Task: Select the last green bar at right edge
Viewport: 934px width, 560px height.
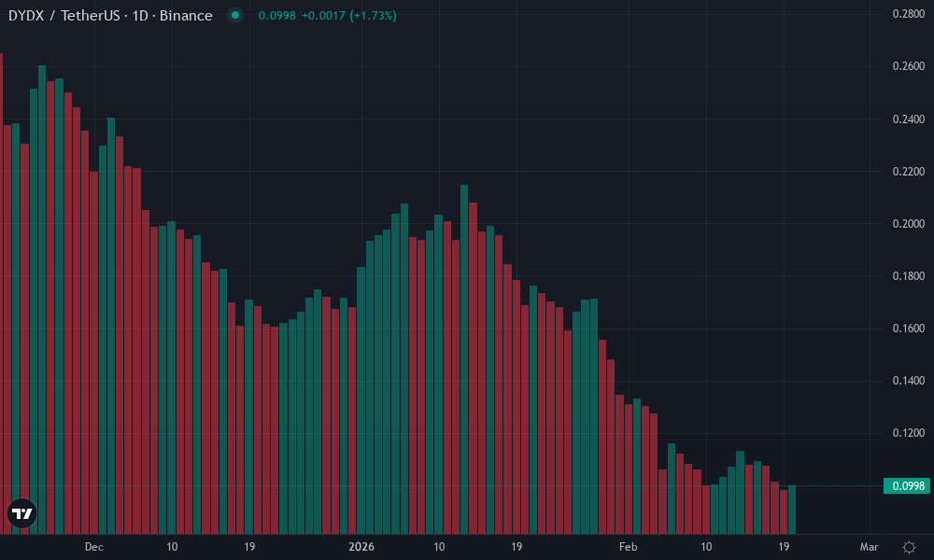Action: coord(792,510)
